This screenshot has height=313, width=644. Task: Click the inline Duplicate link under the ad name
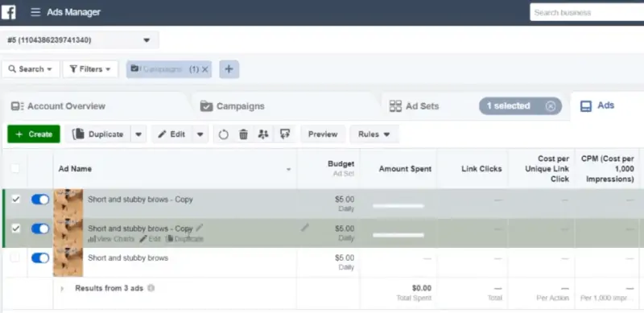184,239
